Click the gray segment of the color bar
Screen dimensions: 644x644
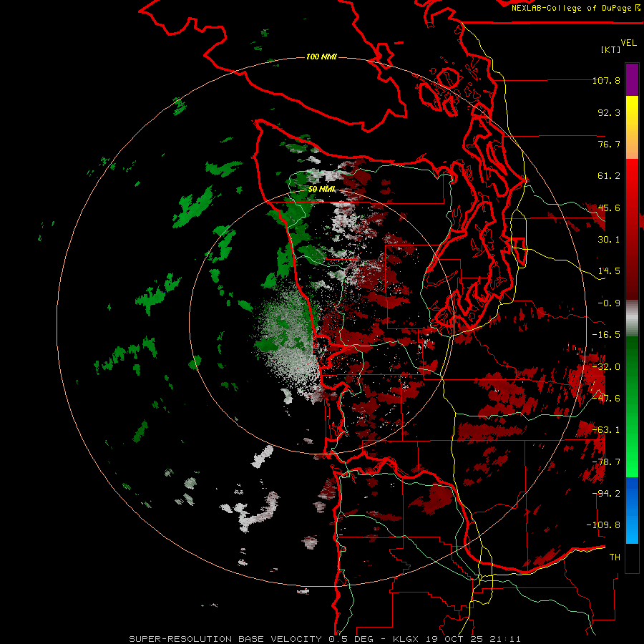(x=632, y=318)
